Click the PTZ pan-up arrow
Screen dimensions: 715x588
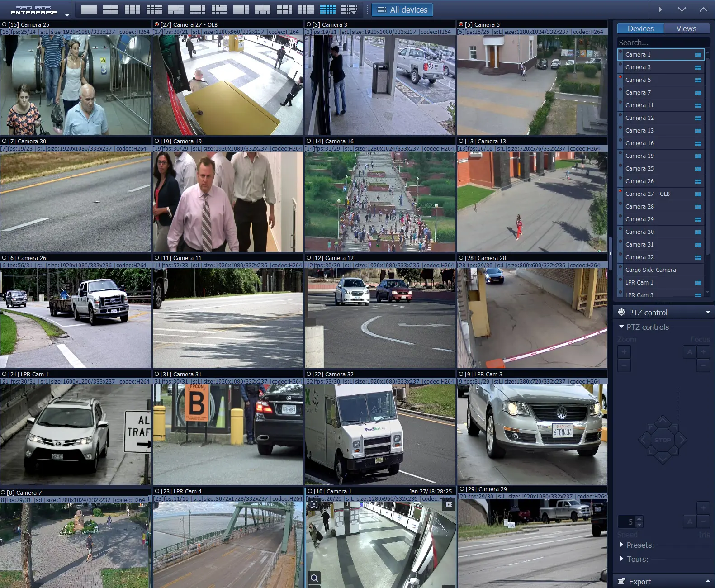point(663,422)
